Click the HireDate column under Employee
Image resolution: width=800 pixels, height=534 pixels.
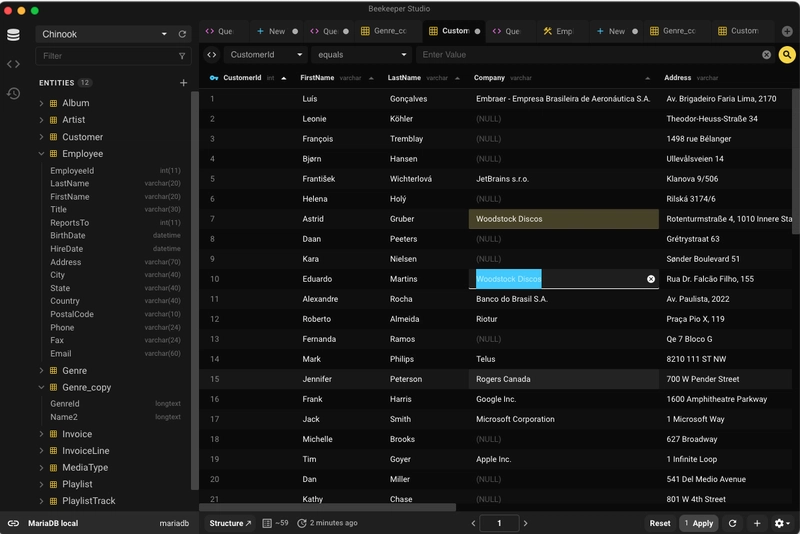(66, 249)
